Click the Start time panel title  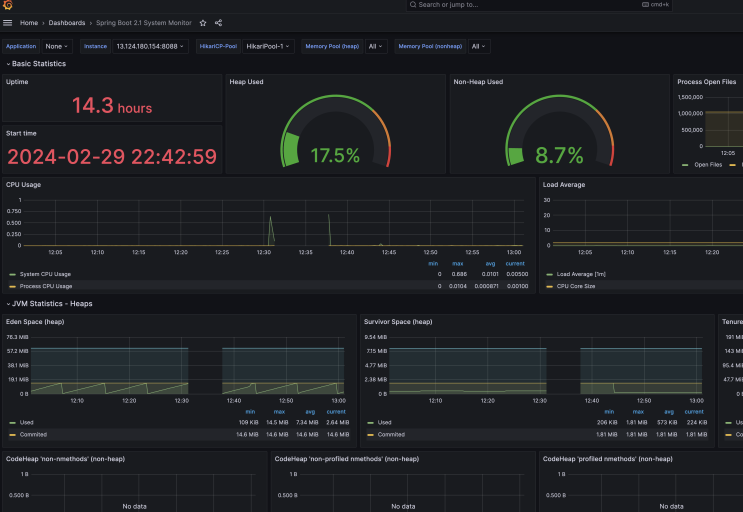[21, 134]
